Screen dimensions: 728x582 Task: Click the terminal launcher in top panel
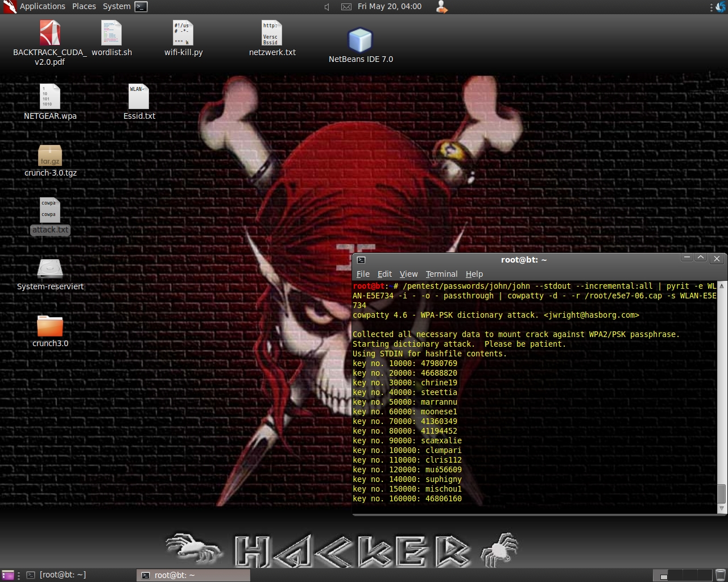(x=141, y=6)
